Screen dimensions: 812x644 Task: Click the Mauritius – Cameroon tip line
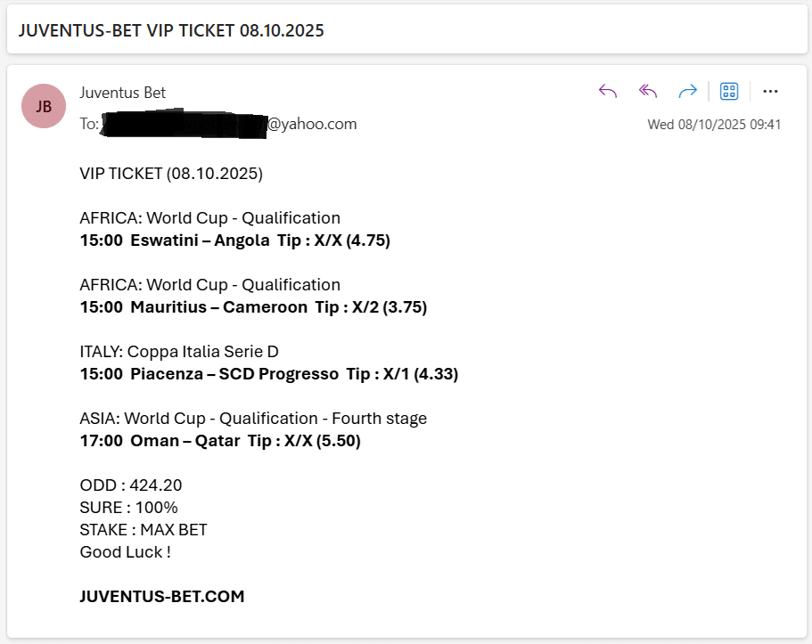tap(253, 307)
